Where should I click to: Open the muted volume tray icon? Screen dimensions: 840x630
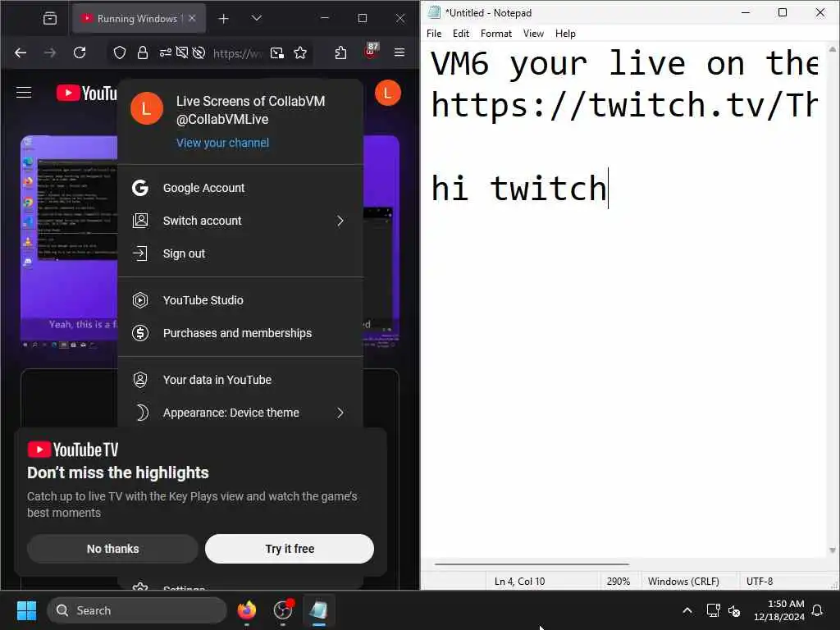click(734, 610)
